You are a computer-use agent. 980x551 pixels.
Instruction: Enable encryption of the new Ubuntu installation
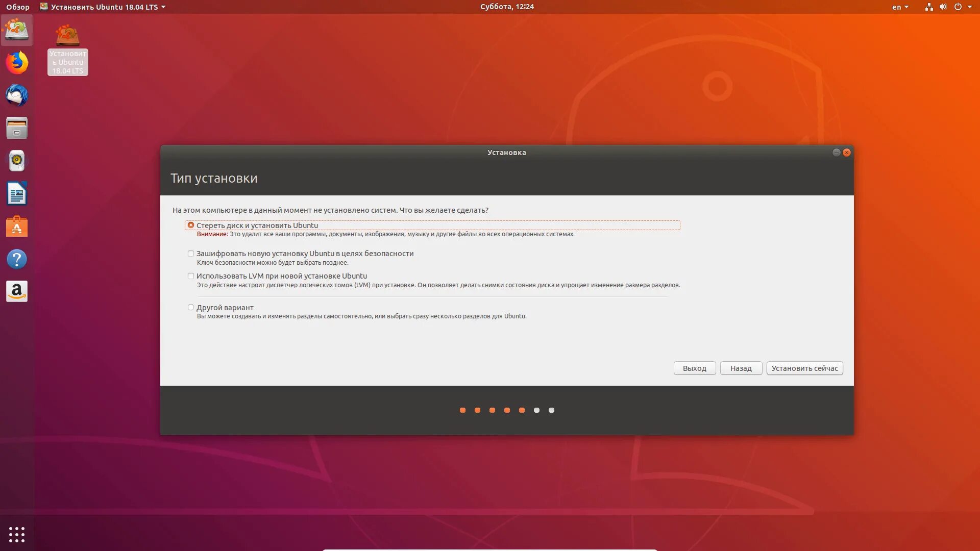tap(191, 254)
